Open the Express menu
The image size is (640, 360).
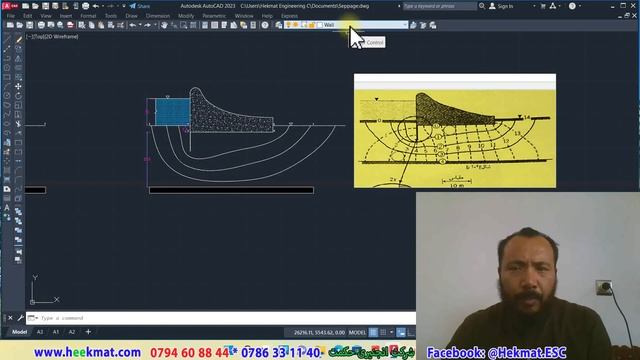[x=289, y=16]
